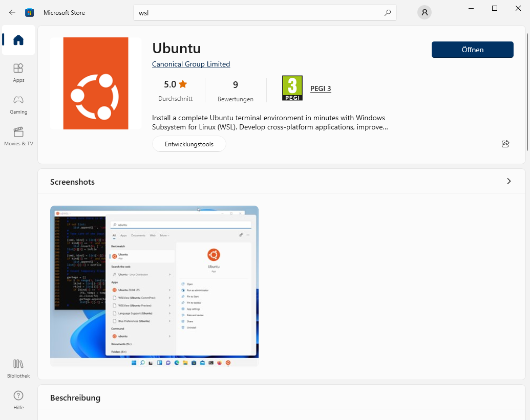This screenshot has height=420, width=530.
Task: Click the 5.0 average star rating
Action: tap(175, 84)
